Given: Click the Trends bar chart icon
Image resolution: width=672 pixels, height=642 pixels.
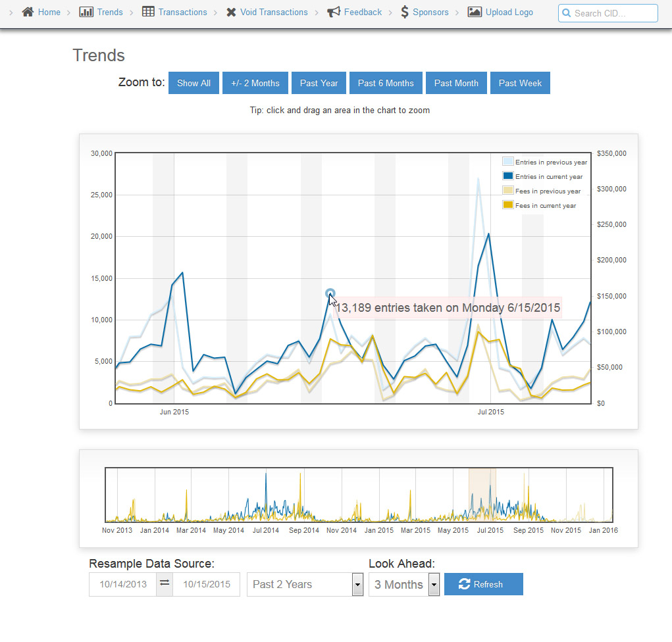Looking at the screenshot, I should [86, 12].
